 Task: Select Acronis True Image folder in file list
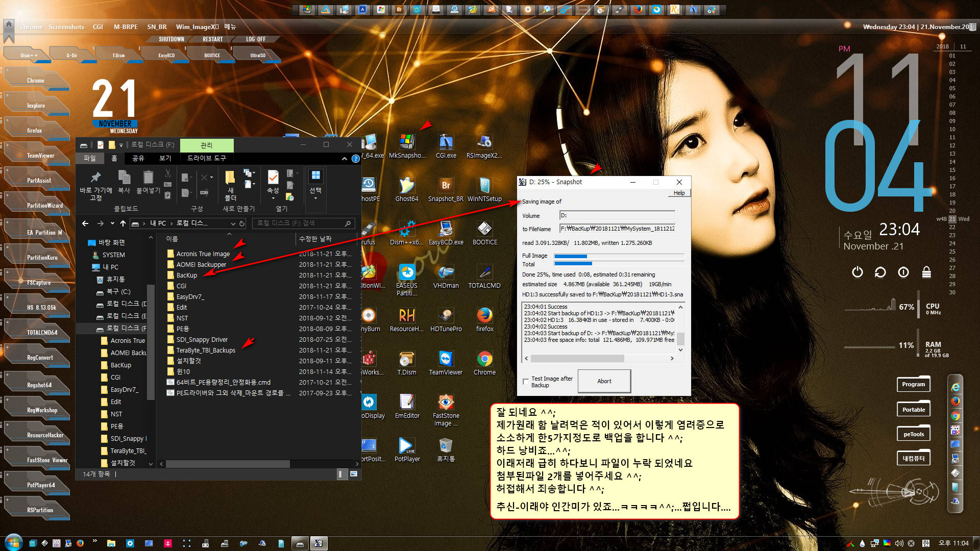(x=203, y=254)
